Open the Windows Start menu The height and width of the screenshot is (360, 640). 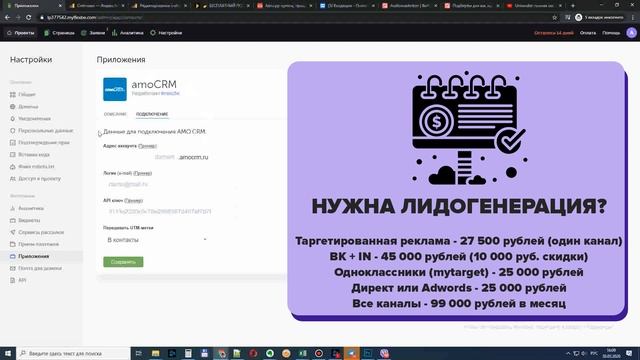pos(7,353)
